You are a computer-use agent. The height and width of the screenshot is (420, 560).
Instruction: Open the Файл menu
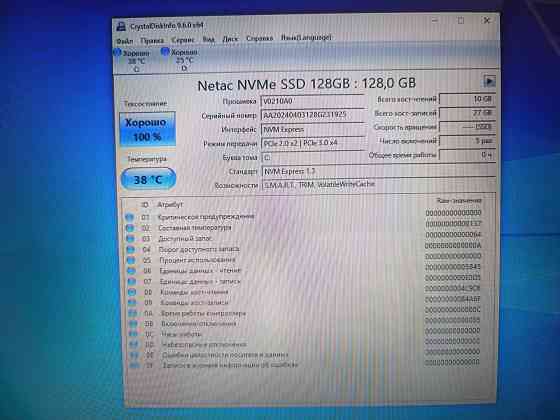125,41
